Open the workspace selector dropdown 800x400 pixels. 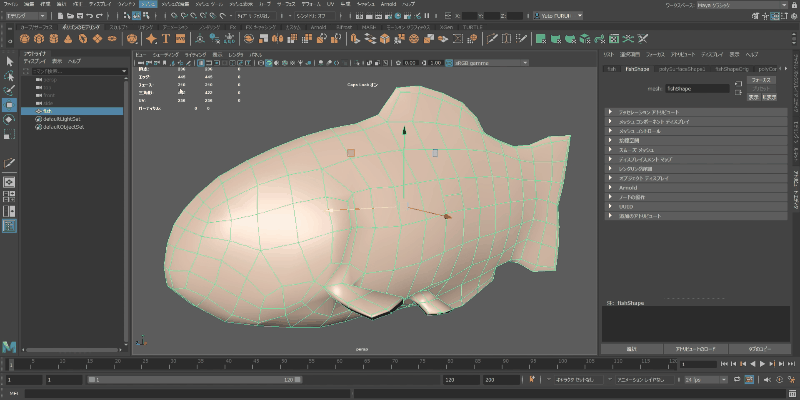coord(740,5)
